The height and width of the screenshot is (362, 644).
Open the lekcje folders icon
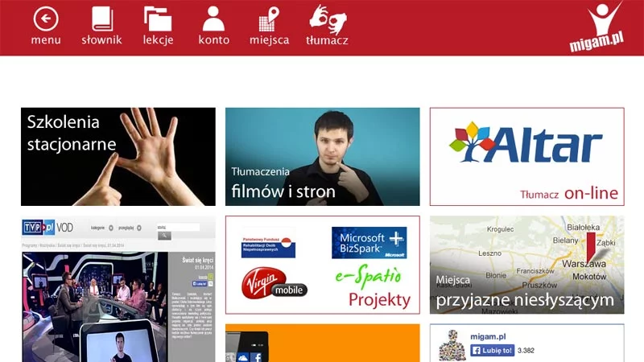[x=158, y=19]
